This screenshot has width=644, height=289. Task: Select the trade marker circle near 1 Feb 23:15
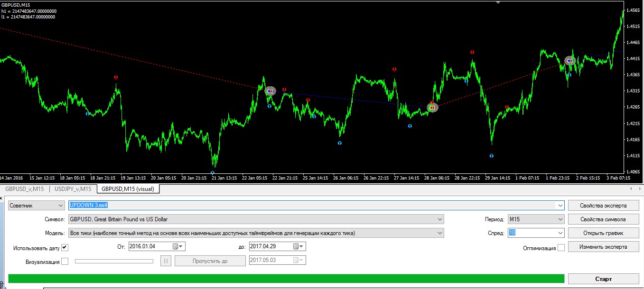coord(570,61)
